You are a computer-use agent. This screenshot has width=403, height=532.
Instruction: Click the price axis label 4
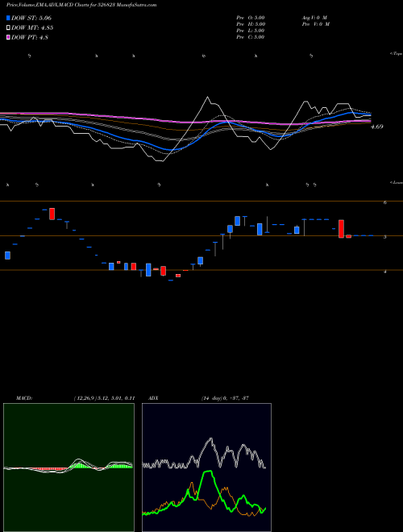point(385,272)
